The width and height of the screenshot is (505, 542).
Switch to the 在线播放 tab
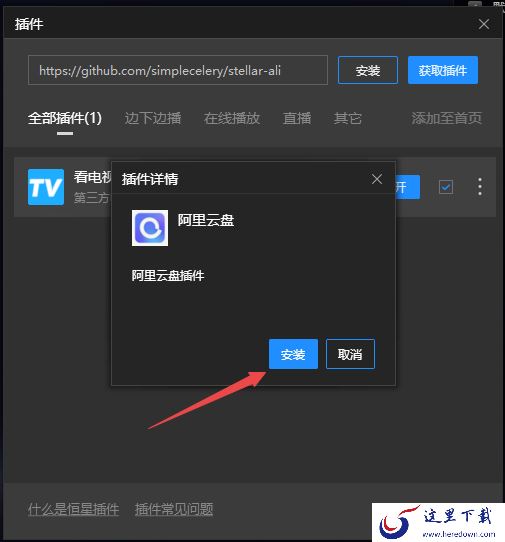tap(232, 119)
